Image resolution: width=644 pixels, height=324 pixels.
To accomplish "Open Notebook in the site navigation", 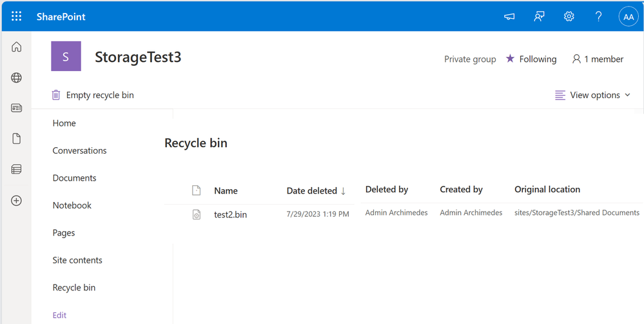I will (x=72, y=206).
